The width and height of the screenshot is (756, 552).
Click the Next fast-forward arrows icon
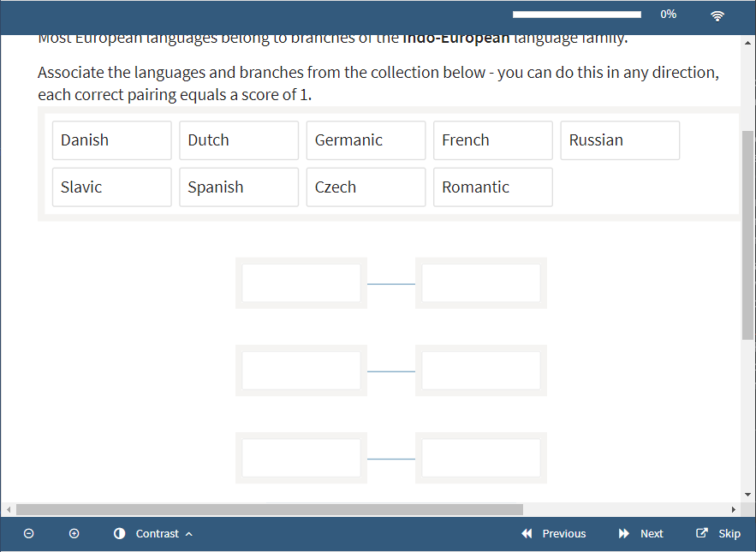(x=624, y=533)
